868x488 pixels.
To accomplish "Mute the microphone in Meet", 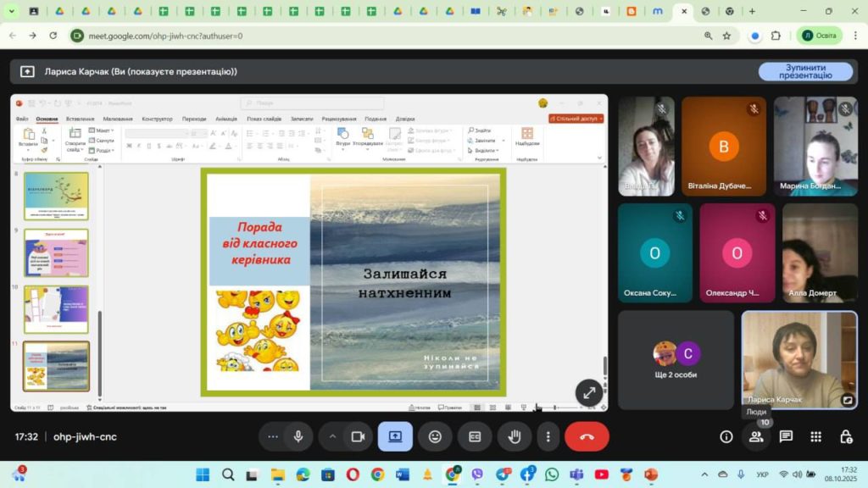I will pyautogui.click(x=298, y=436).
